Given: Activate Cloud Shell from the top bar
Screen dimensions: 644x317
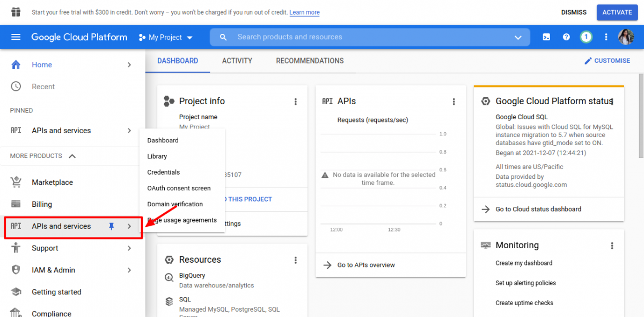Looking at the screenshot, I should point(546,37).
